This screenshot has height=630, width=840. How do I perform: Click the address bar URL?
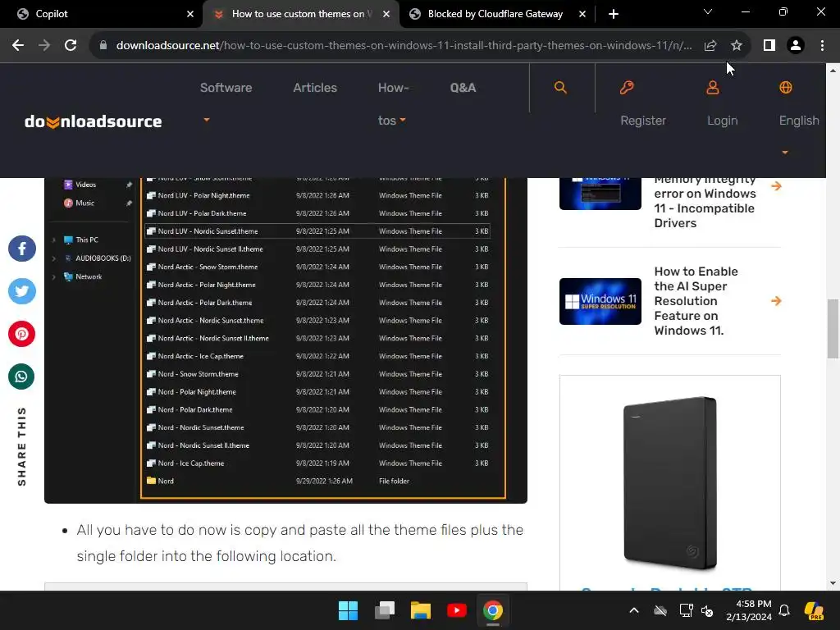pyautogui.click(x=404, y=46)
